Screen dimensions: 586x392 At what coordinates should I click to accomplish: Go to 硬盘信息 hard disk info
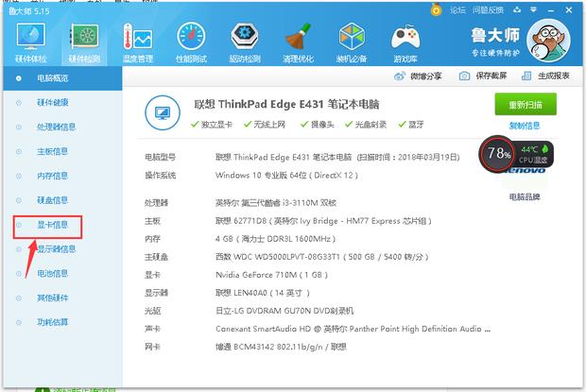pyautogui.click(x=52, y=200)
